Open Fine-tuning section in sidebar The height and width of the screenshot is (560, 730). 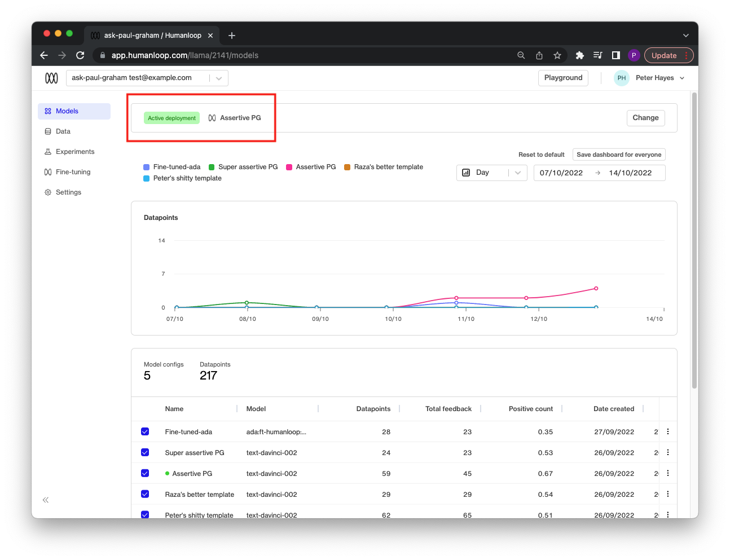tap(73, 172)
